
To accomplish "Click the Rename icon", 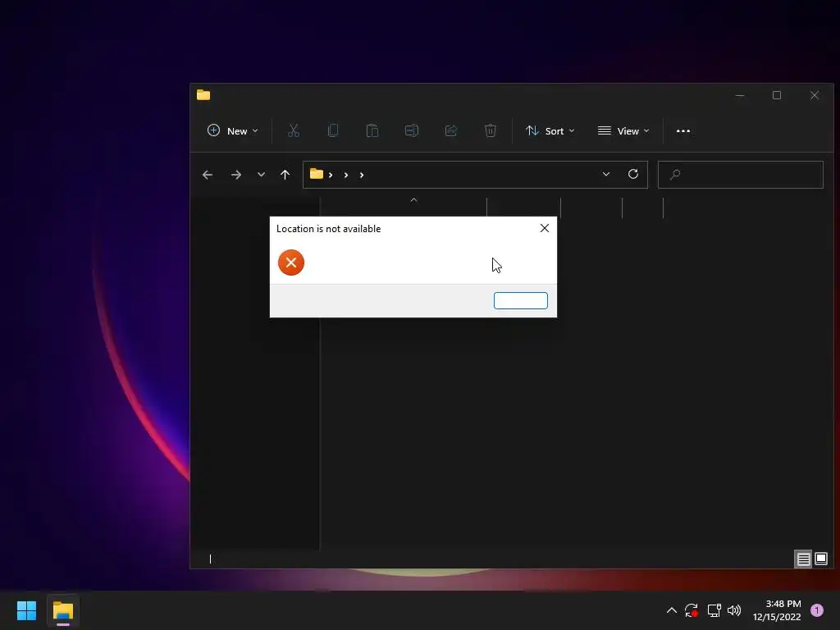I will pyautogui.click(x=412, y=130).
